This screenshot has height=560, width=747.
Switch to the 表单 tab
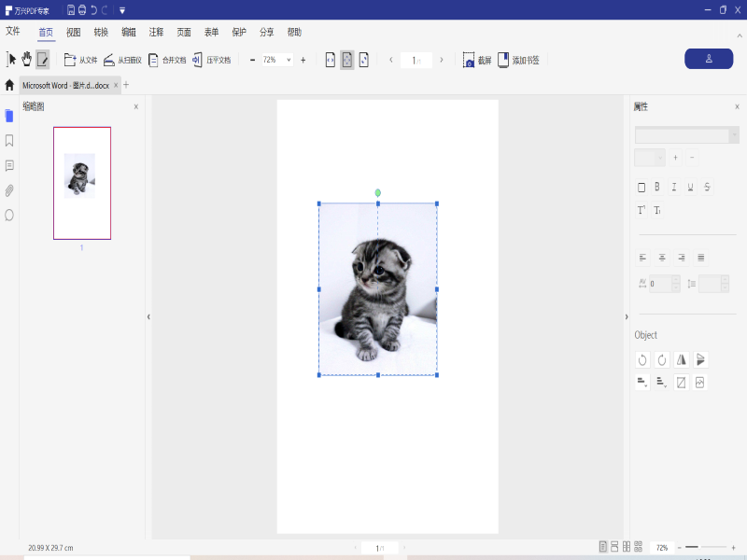(212, 33)
